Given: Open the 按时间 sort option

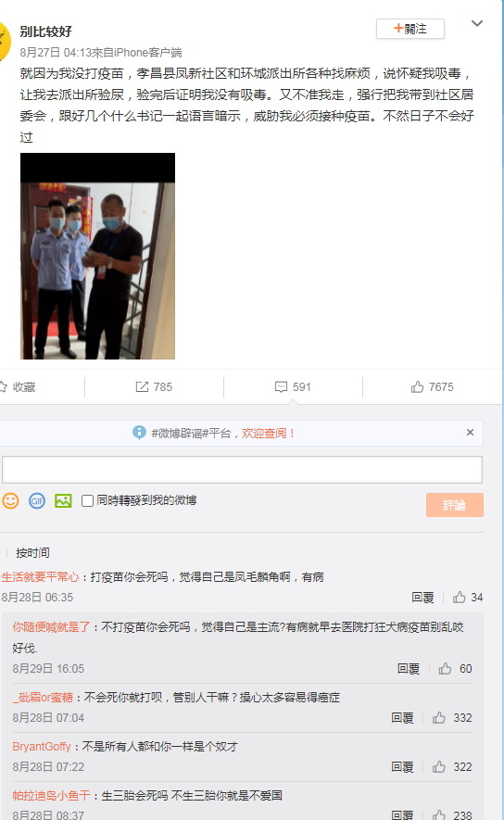Looking at the screenshot, I should pos(32,553).
